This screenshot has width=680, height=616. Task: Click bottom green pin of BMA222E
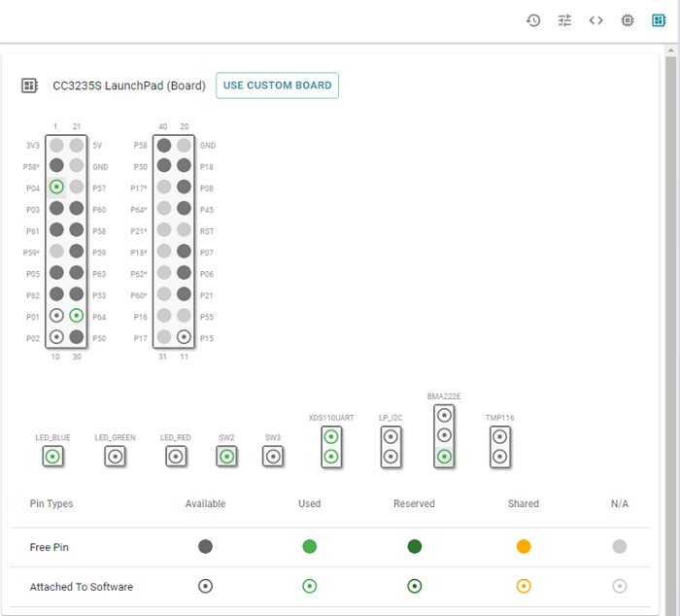[444, 457]
